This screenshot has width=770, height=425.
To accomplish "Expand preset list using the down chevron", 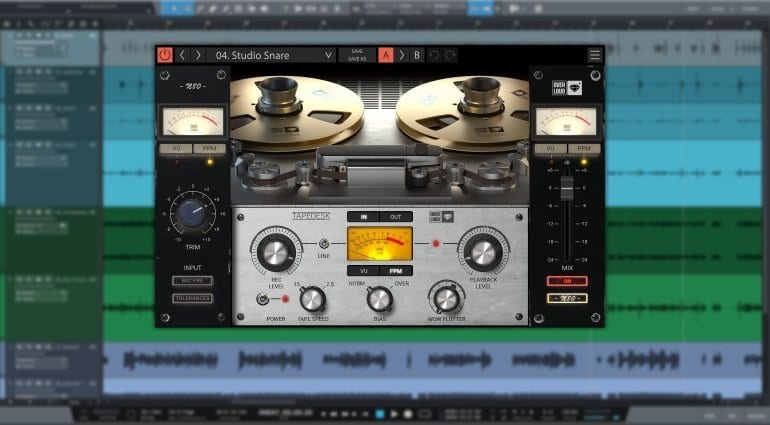I will tap(328, 56).
